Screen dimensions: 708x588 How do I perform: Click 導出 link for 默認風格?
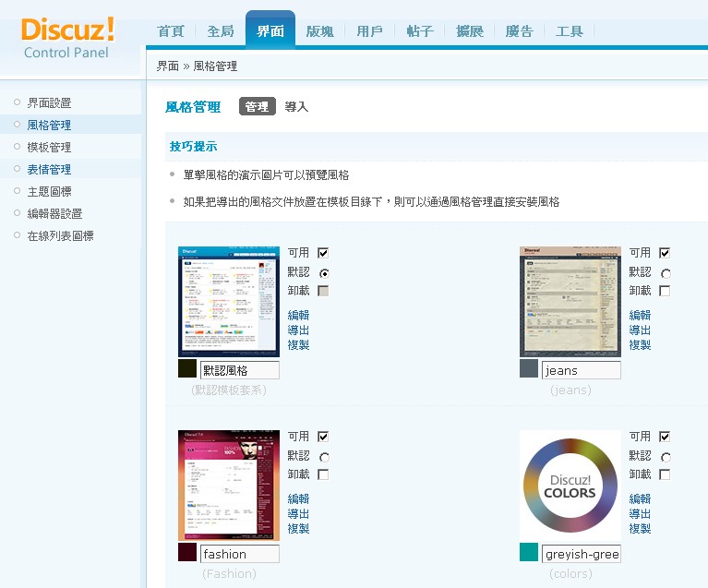click(298, 330)
